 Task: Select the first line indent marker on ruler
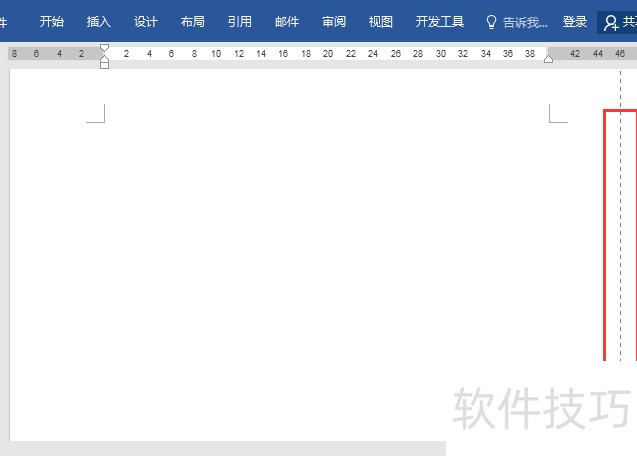tap(104, 48)
